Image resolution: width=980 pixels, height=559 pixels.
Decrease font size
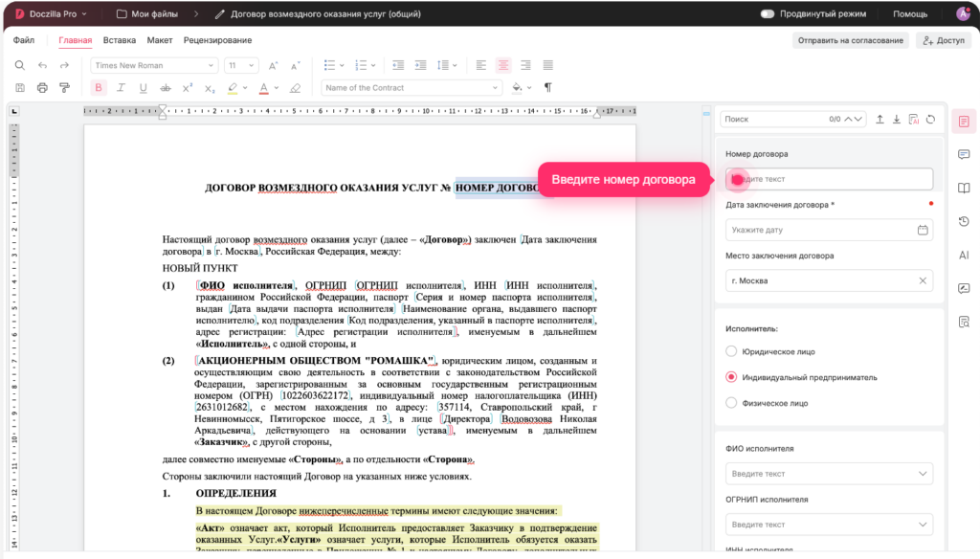(295, 65)
